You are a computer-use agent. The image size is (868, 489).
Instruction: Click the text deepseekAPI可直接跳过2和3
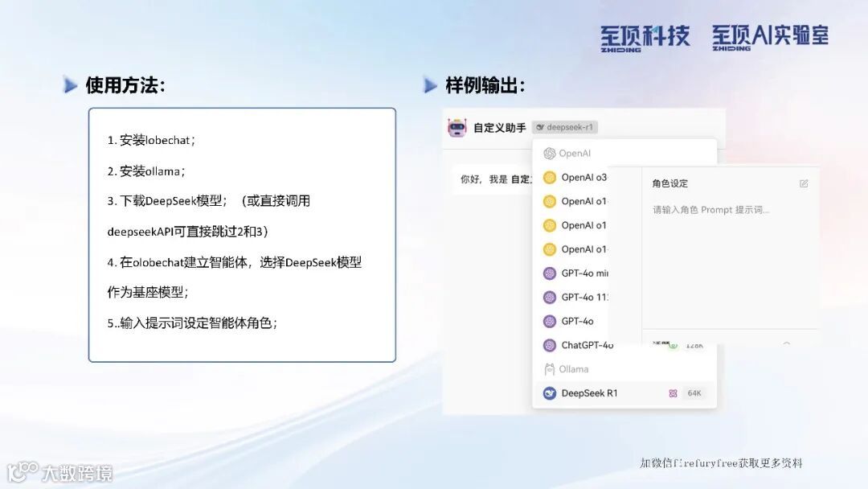[187, 232]
